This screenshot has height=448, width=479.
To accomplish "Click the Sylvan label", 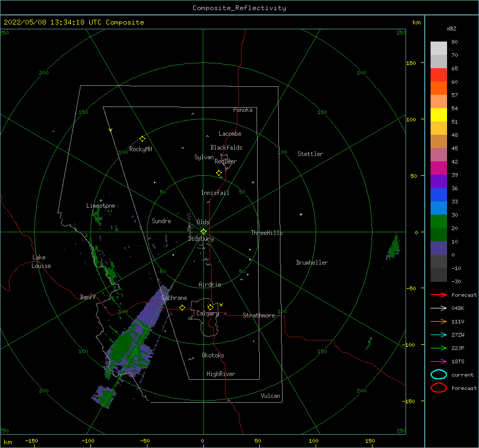I will coord(204,157).
